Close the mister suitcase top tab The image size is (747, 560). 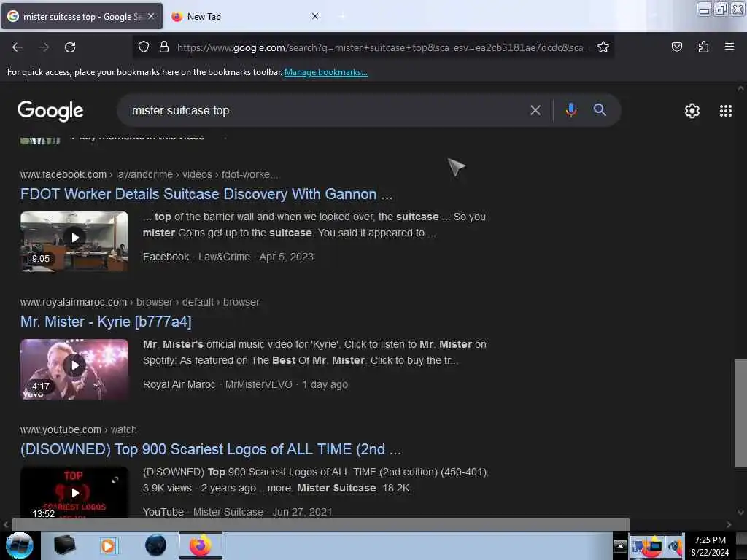[151, 16]
